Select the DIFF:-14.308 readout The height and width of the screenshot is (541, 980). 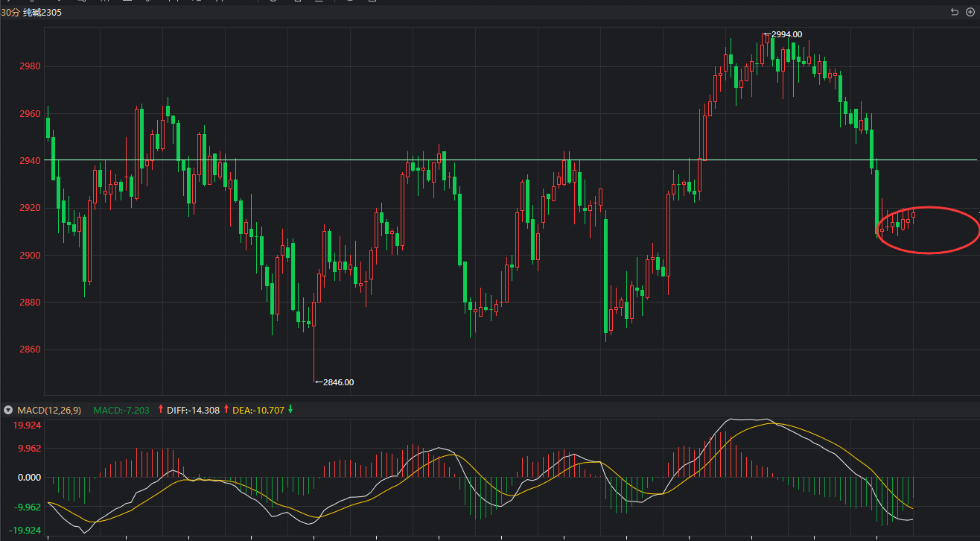pyautogui.click(x=193, y=410)
